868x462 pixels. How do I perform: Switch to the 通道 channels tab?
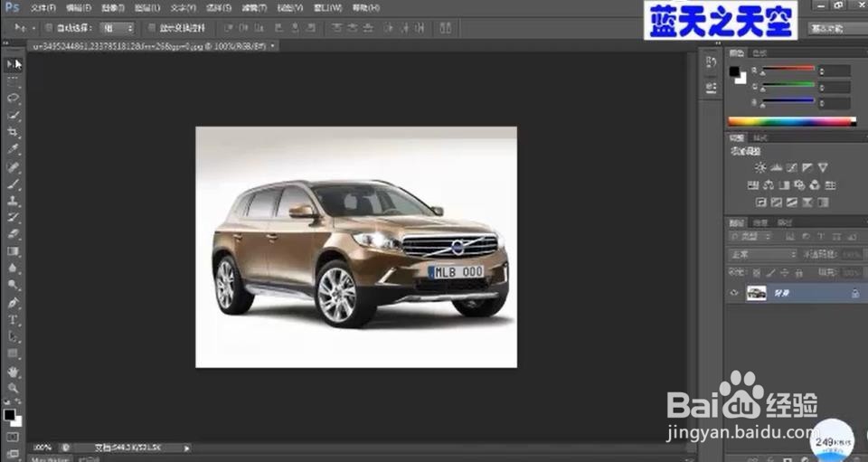pos(760,222)
